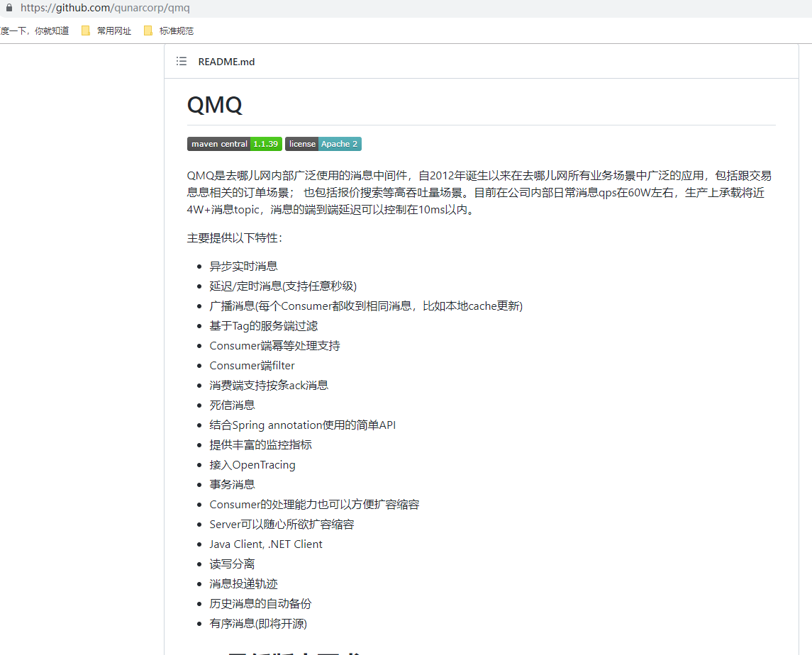
Task: Click list item Java Client, .NET Client
Action: pos(266,544)
